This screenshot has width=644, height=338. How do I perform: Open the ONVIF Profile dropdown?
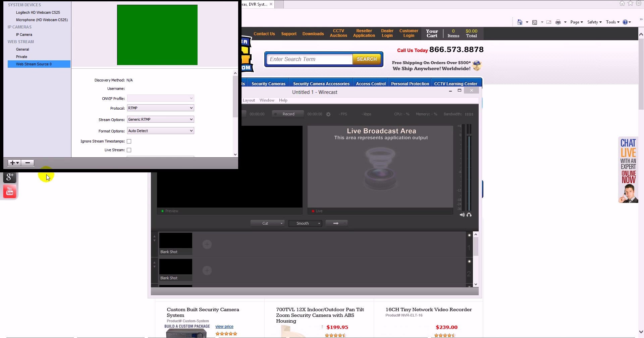pyautogui.click(x=161, y=98)
